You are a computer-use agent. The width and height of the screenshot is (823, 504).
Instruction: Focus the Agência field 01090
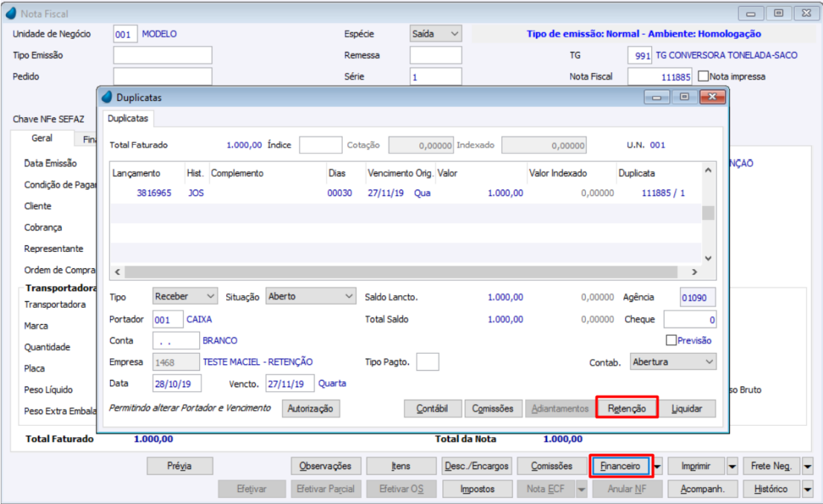pos(697,297)
